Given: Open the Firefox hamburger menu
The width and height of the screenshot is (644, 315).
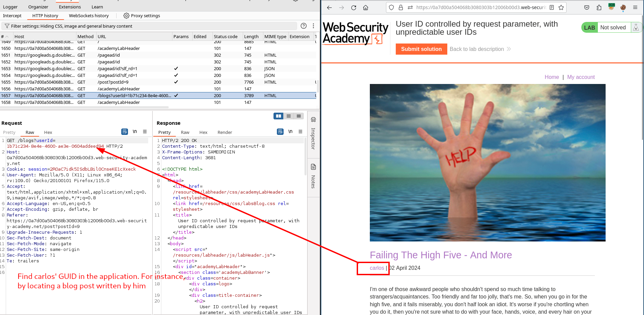Looking at the screenshot, I should 635,7.
